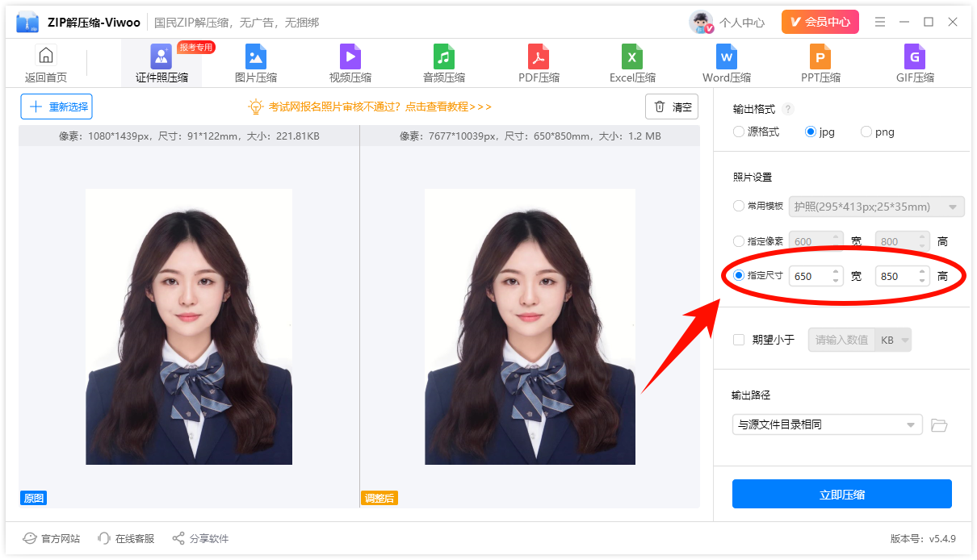Decrease the 850 height stepper down arrow
Screen dimensions: 977x560
click(922, 281)
